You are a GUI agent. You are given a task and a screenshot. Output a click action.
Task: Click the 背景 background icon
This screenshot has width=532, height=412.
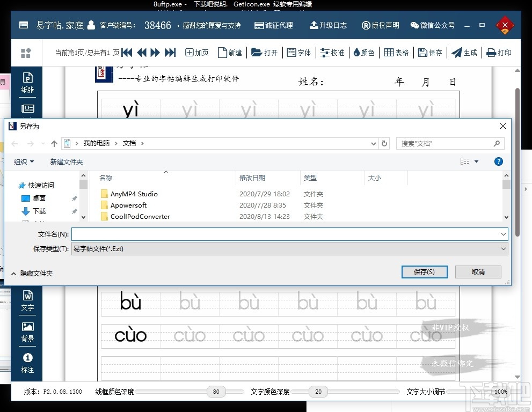27,331
